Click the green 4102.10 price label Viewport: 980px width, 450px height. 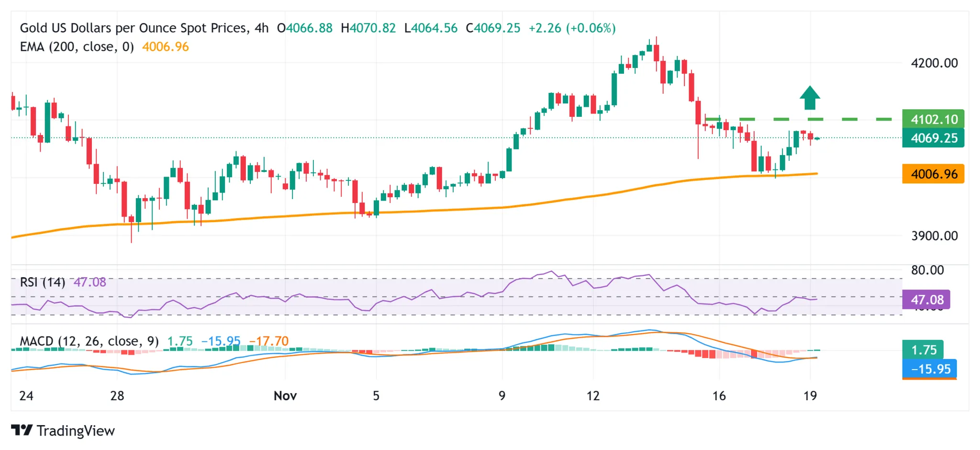(933, 119)
